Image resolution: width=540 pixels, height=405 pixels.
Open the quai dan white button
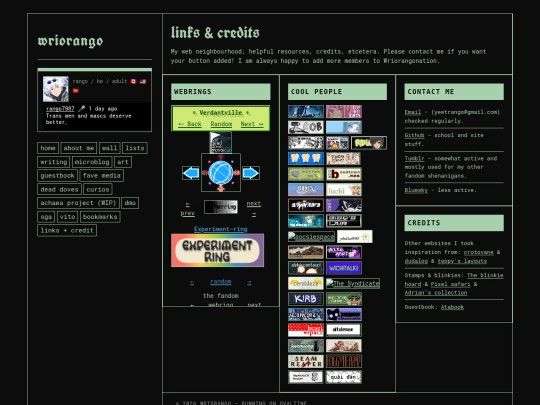[x=344, y=377]
